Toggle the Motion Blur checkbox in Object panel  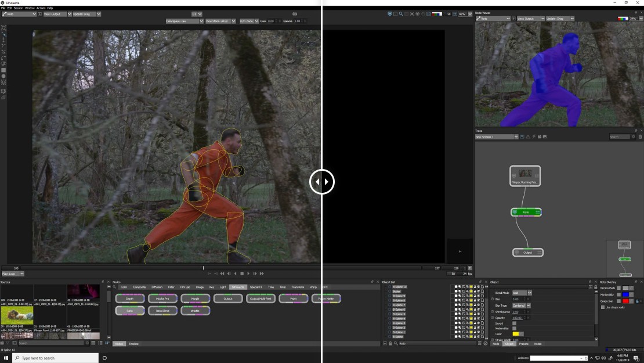[x=514, y=328]
